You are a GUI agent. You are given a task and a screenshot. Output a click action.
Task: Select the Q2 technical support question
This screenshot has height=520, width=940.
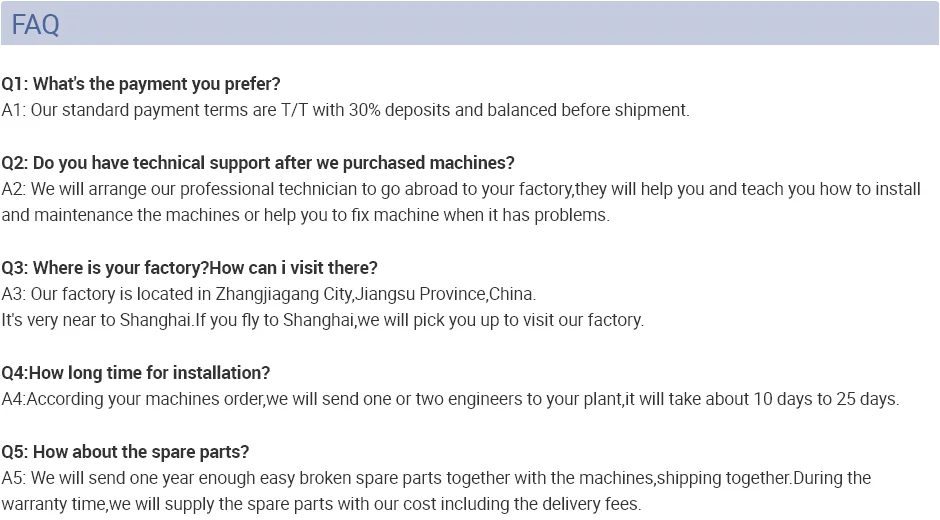click(x=258, y=163)
